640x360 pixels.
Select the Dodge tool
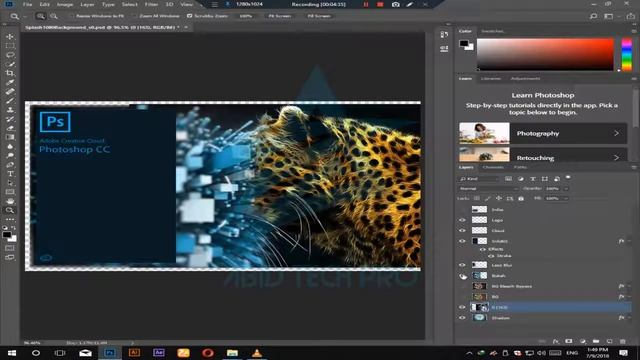(10, 156)
